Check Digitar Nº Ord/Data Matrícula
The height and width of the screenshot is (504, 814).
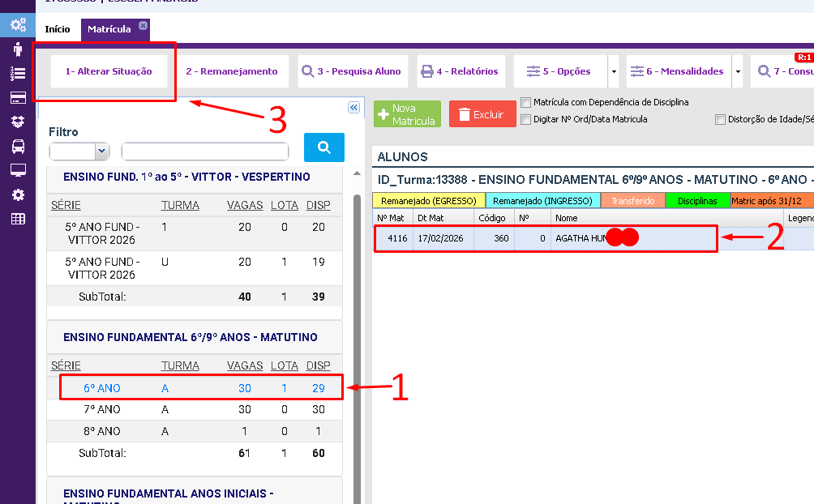(526, 120)
